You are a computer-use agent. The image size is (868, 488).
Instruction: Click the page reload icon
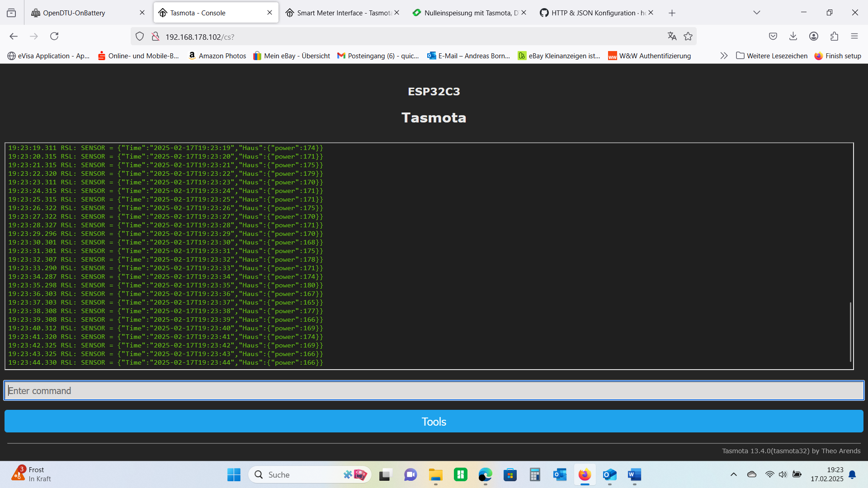coord(54,36)
